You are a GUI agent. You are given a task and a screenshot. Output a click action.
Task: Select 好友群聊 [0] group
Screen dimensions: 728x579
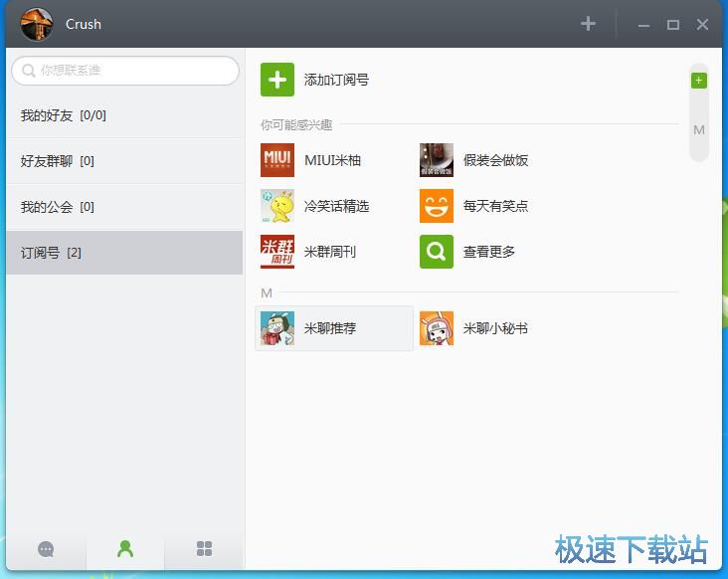[x=124, y=161]
